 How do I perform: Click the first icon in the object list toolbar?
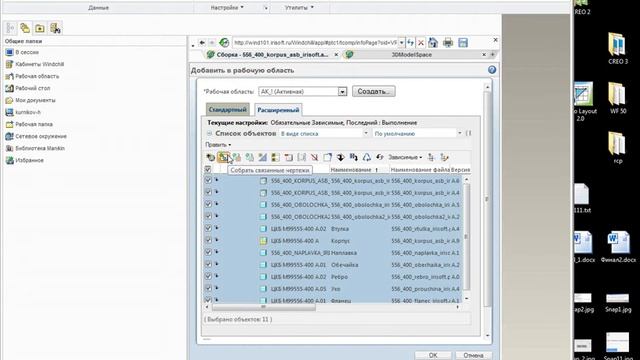click(210, 157)
